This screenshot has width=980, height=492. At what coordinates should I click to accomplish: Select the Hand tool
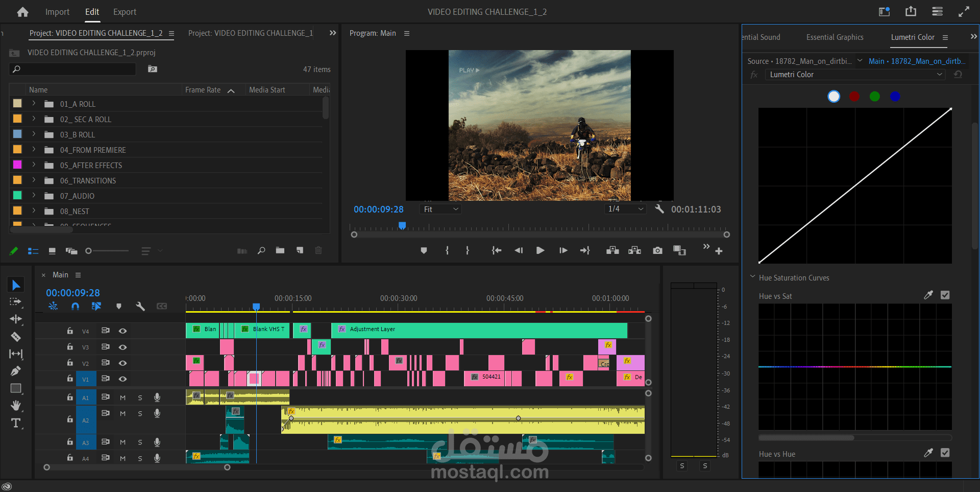click(x=16, y=405)
